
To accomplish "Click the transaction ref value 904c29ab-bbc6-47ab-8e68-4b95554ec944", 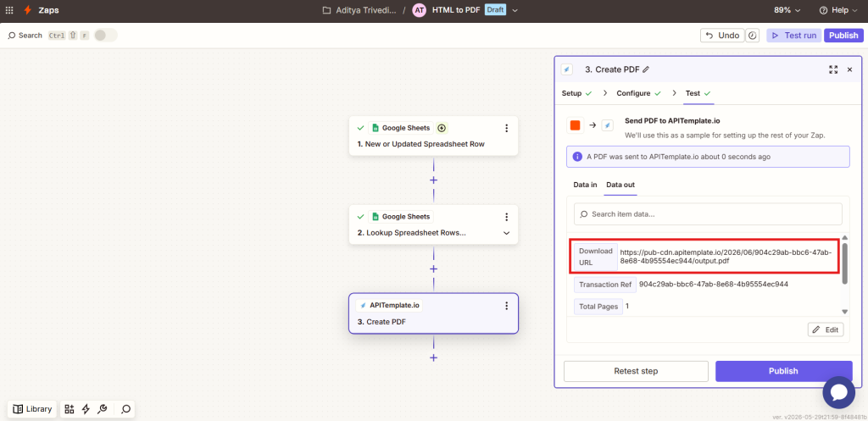I will 714,285.
